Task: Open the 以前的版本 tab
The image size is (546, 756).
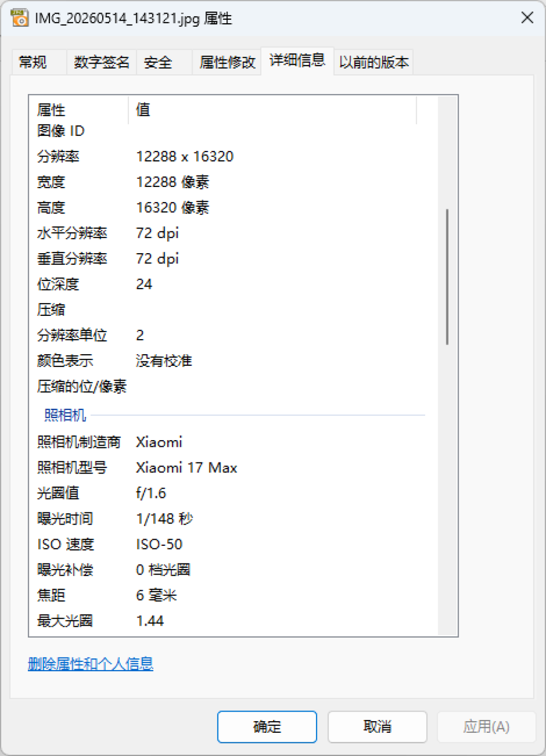Action: pyautogui.click(x=374, y=62)
